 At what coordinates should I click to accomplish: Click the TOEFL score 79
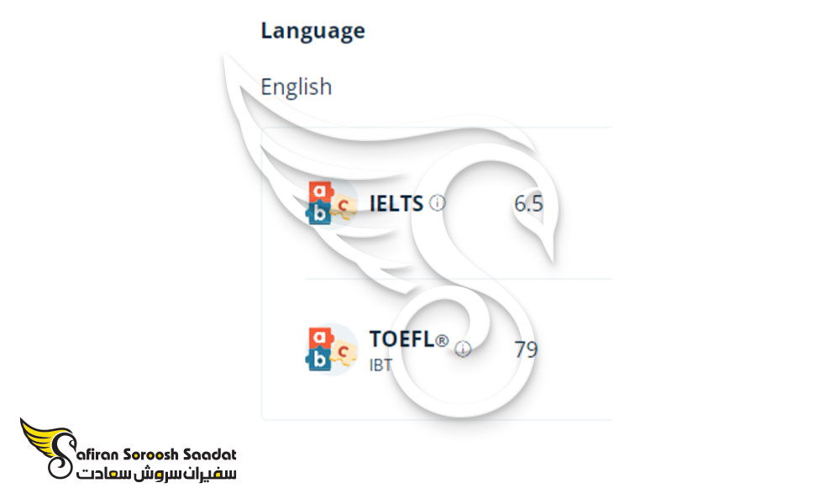tap(526, 349)
